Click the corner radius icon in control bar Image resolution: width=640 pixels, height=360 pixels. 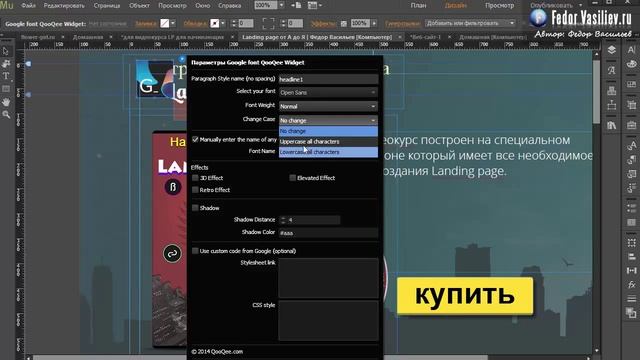point(268,23)
